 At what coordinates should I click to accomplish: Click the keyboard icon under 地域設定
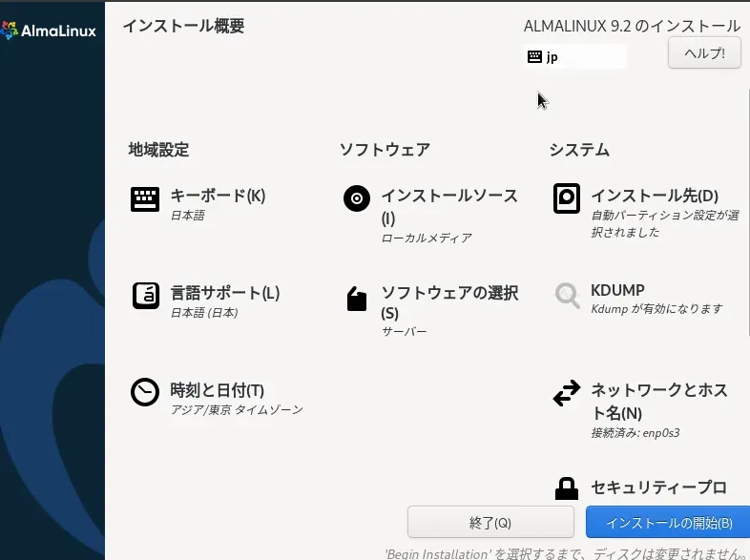(145, 199)
